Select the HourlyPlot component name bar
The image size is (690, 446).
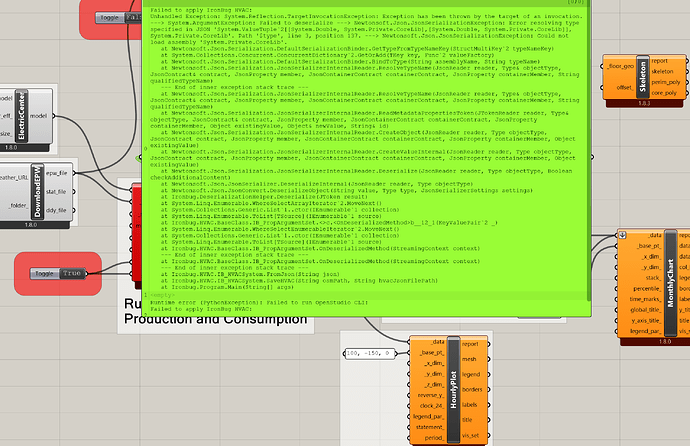coord(454,389)
